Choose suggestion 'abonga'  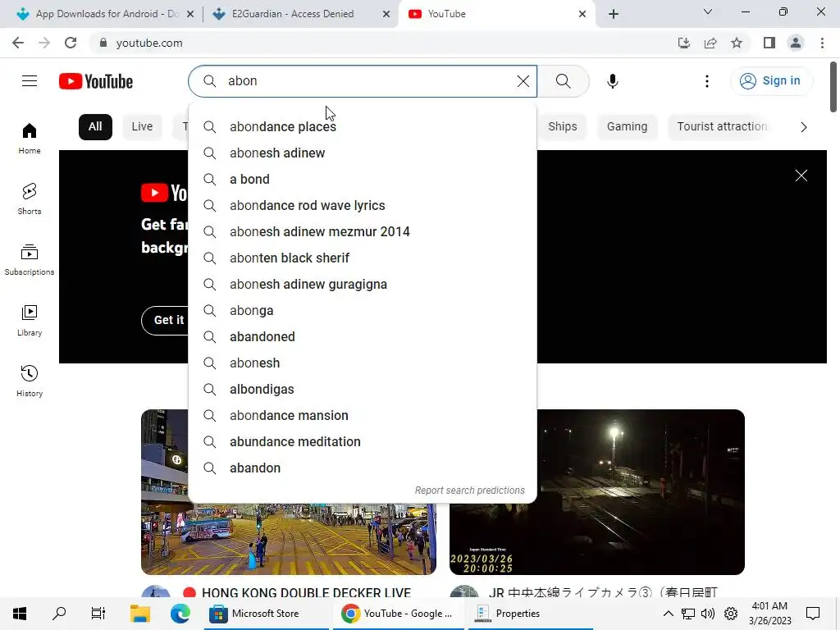click(x=363, y=310)
